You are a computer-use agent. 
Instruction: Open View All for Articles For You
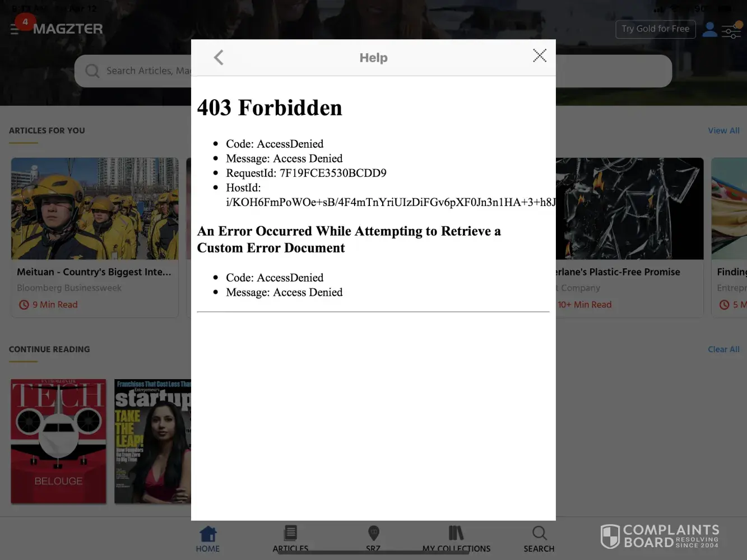tap(723, 130)
